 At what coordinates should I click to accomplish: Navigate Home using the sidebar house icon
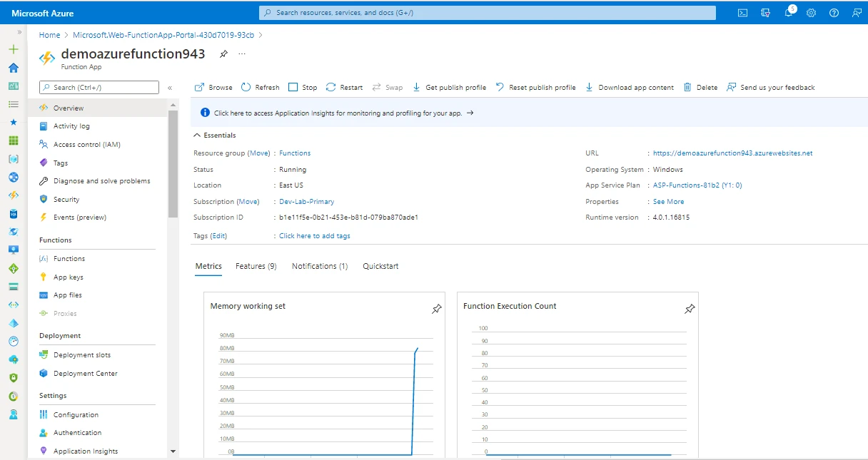coord(12,68)
